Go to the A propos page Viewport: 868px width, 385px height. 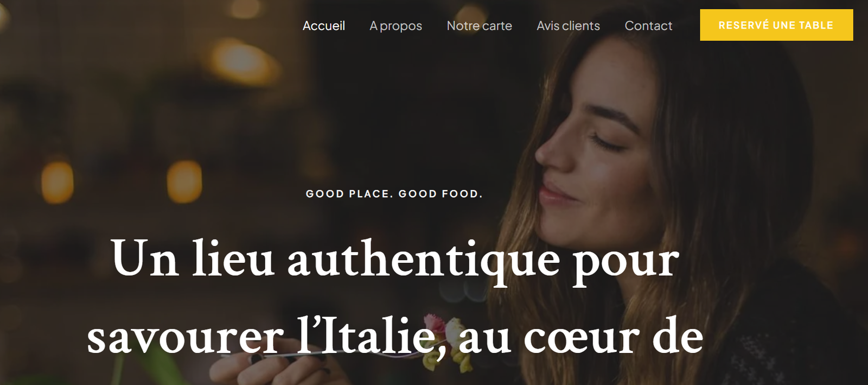coord(395,26)
